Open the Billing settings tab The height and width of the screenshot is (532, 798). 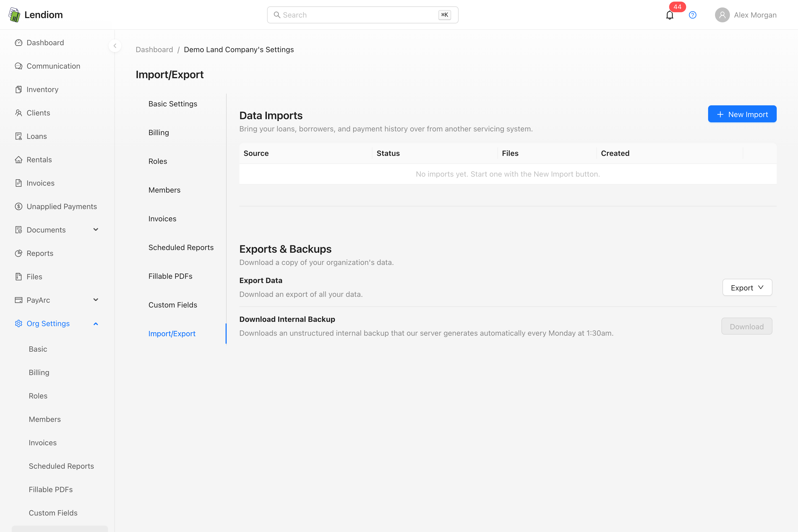(x=159, y=133)
